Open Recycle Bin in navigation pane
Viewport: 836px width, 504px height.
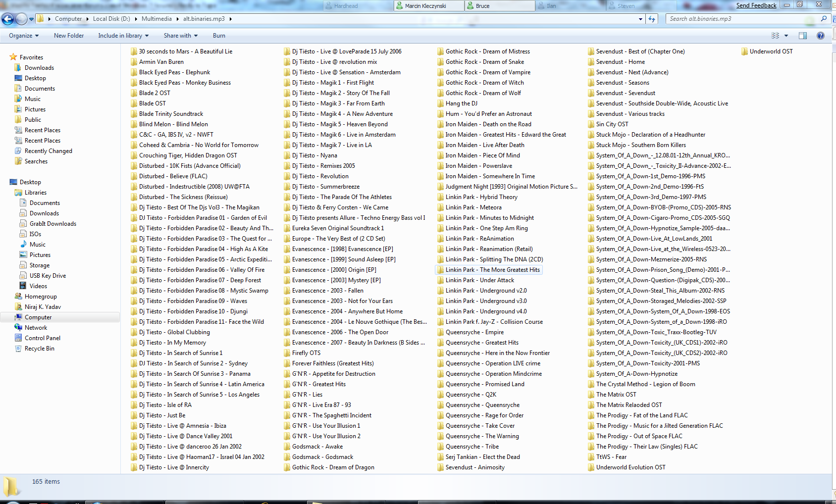[x=40, y=349]
